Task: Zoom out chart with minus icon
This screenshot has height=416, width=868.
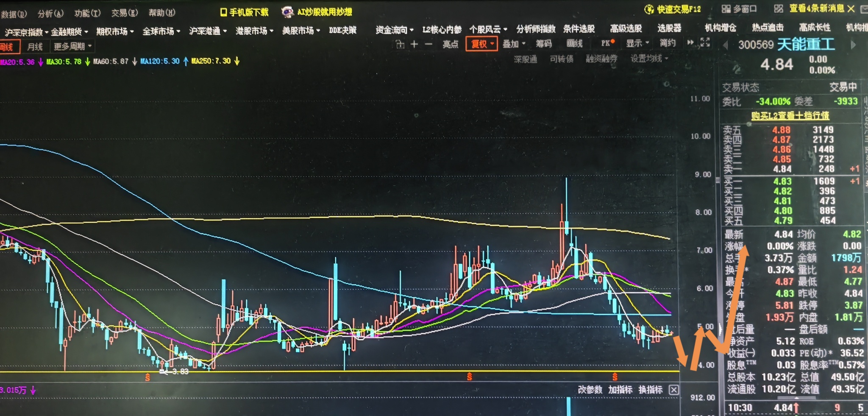Action: (x=428, y=44)
